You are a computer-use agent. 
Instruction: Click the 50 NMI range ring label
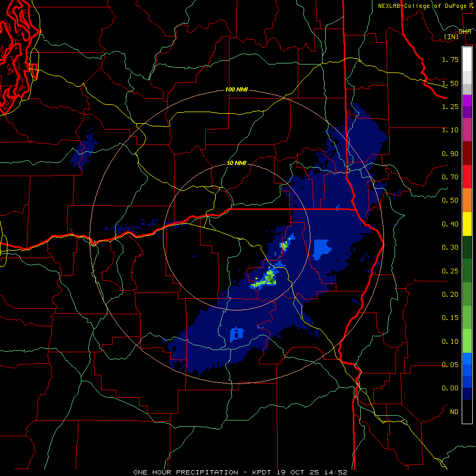[236, 163]
